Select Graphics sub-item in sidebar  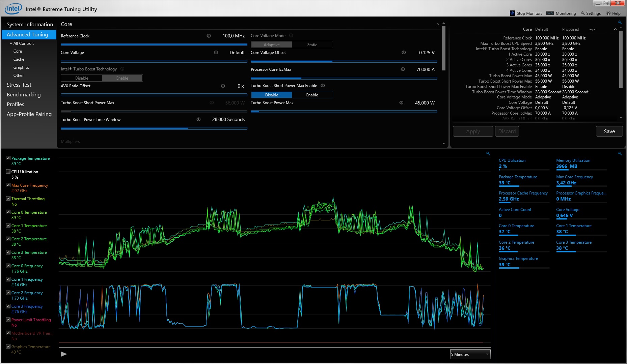click(x=21, y=67)
